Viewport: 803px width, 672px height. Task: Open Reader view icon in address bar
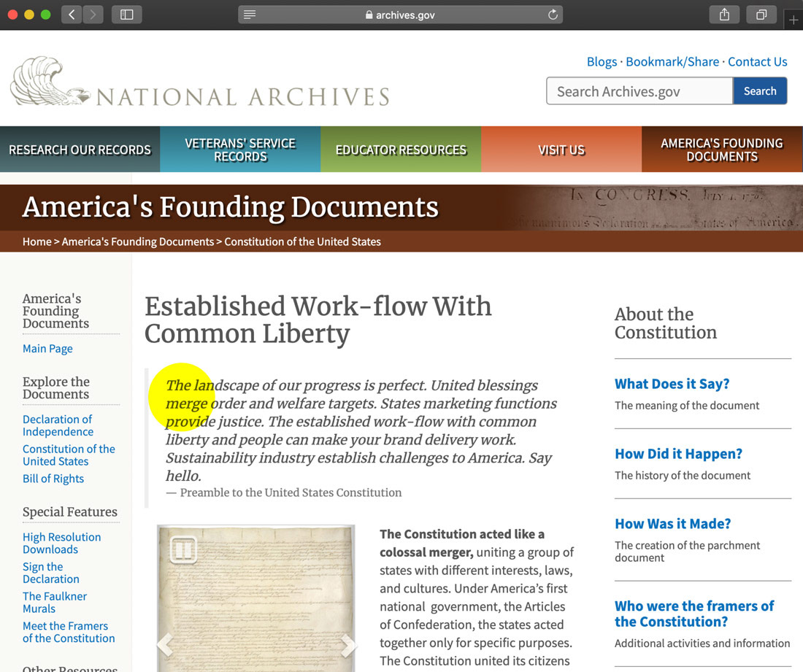pyautogui.click(x=250, y=15)
